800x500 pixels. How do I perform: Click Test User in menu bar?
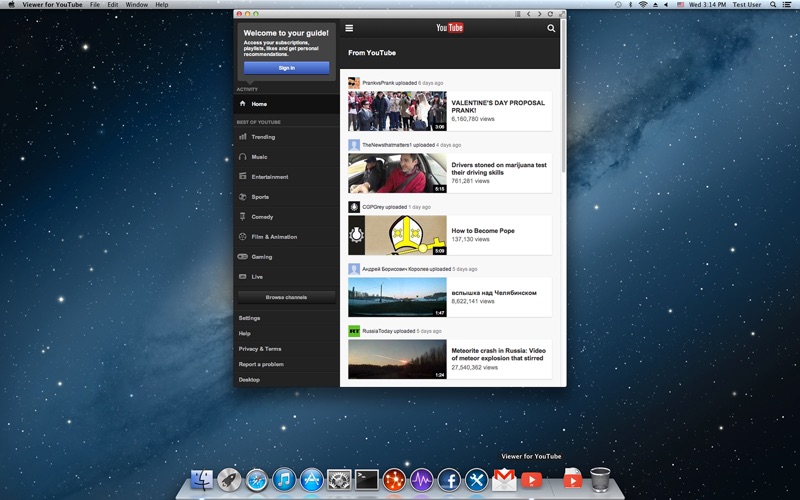[747, 5]
